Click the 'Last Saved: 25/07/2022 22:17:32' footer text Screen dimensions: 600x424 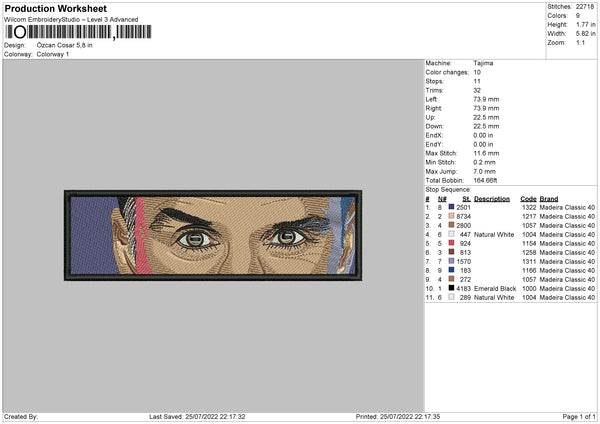tap(197, 416)
